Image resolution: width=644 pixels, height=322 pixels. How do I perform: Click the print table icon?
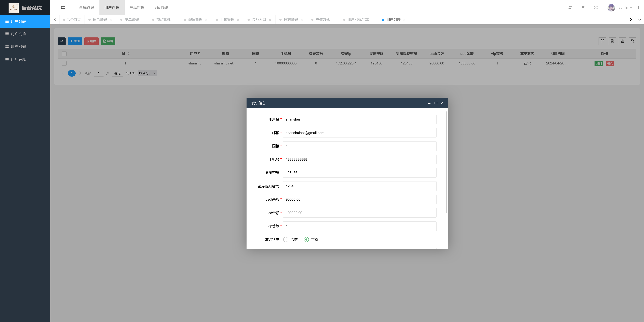[612, 41]
